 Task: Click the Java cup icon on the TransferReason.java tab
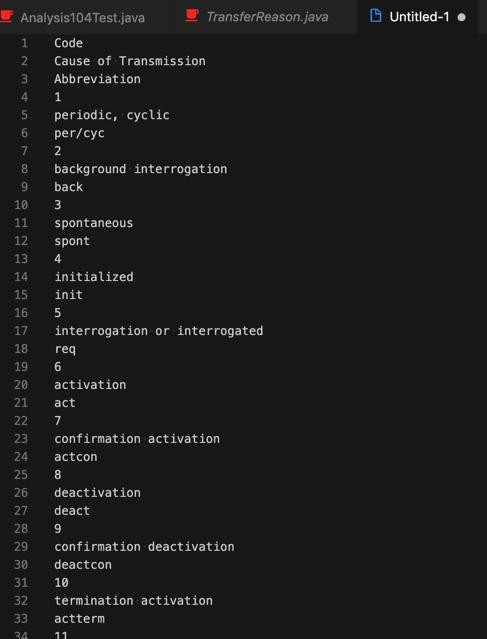pyautogui.click(x=192, y=16)
